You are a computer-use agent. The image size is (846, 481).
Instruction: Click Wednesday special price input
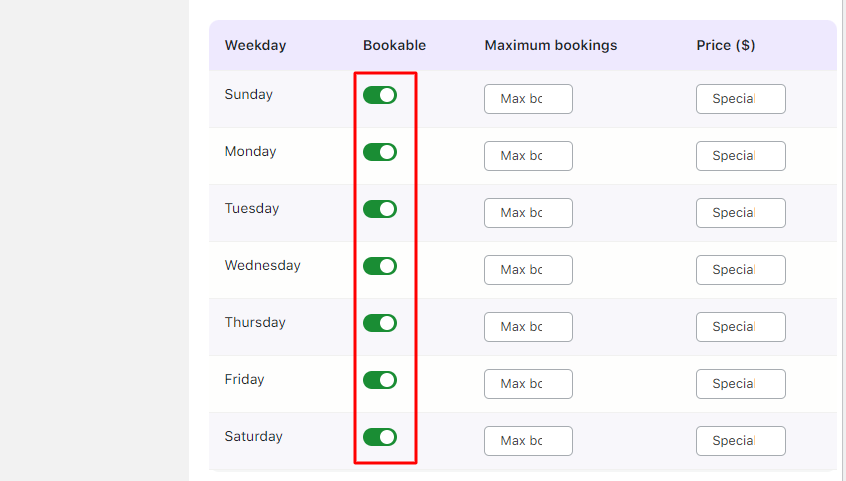point(740,270)
